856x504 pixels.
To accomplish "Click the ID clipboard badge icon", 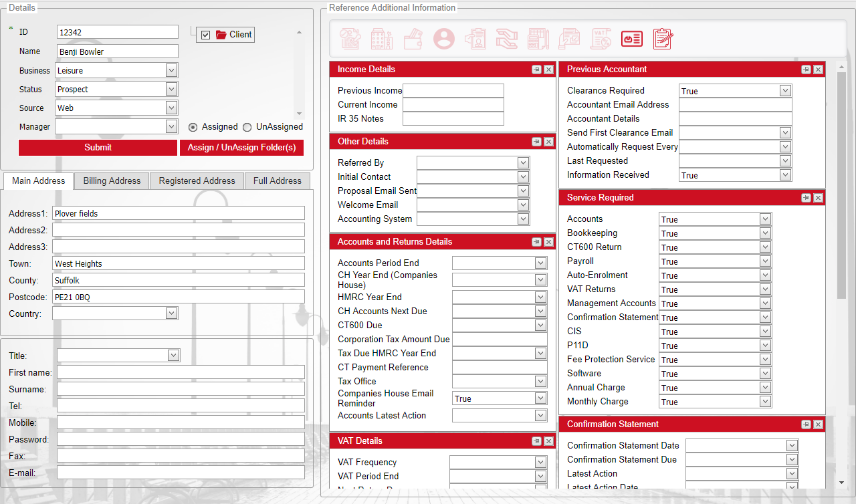I will (475, 39).
